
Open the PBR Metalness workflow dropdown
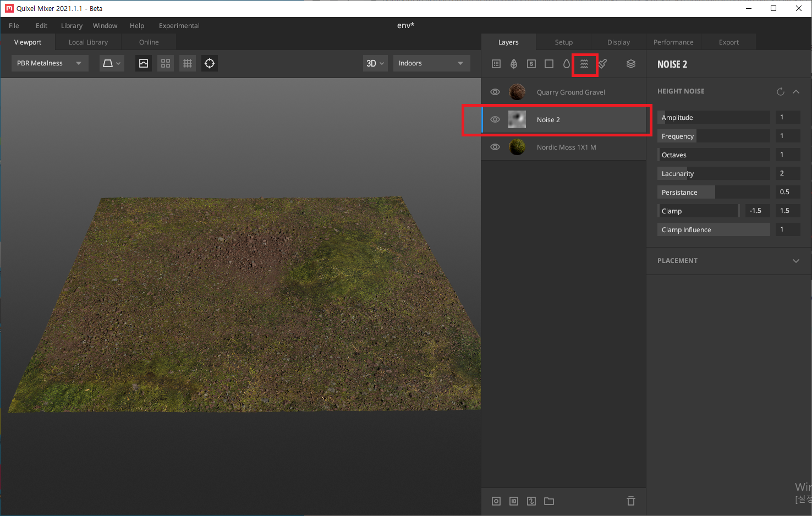pyautogui.click(x=50, y=63)
